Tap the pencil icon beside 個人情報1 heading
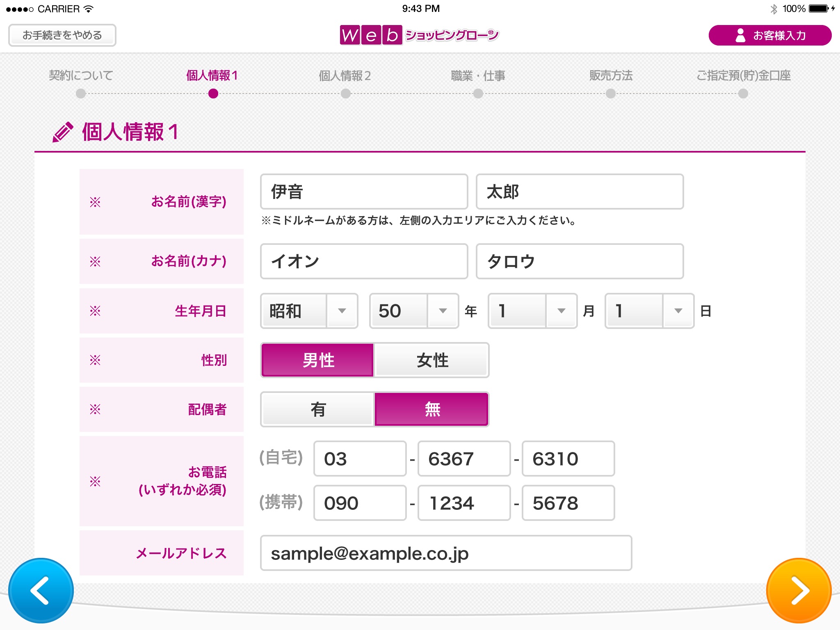Image resolution: width=840 pixels, height=630 pixels. 63,132
